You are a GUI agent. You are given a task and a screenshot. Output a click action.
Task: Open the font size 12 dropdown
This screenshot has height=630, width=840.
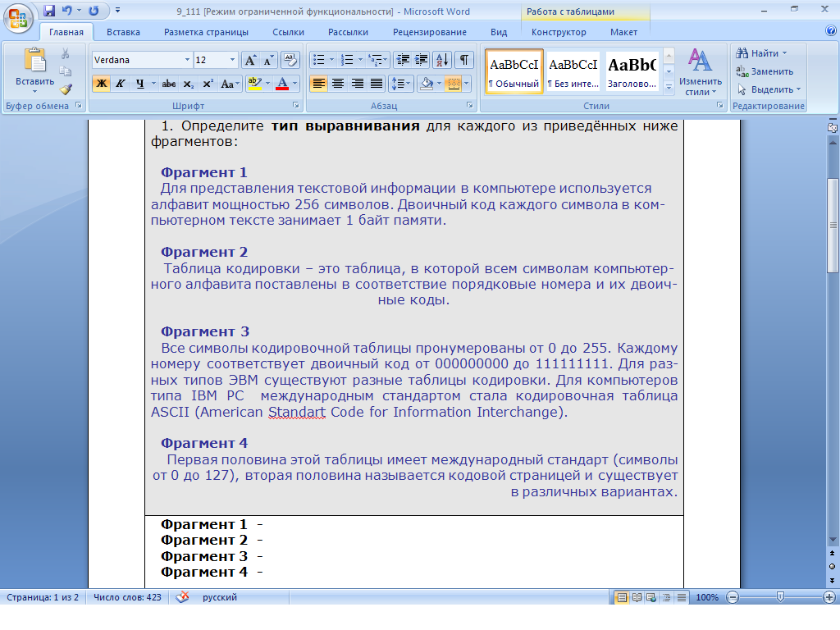232,60
